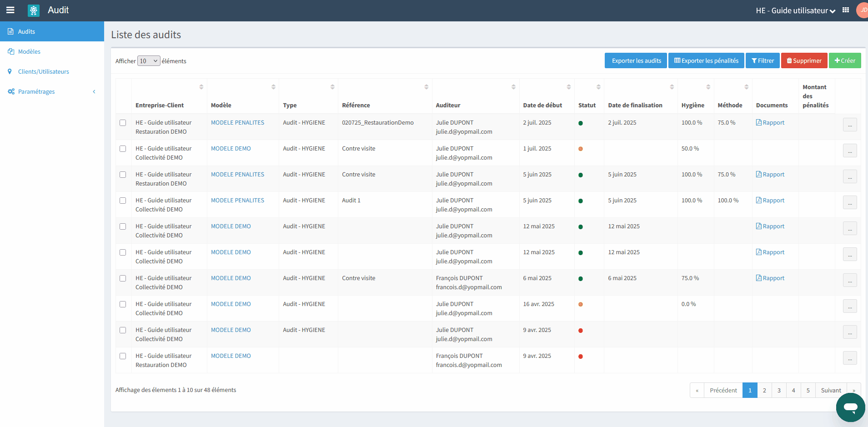Sort by Référence column arrows
Viewport: 868px width, 427px height.
426,87
